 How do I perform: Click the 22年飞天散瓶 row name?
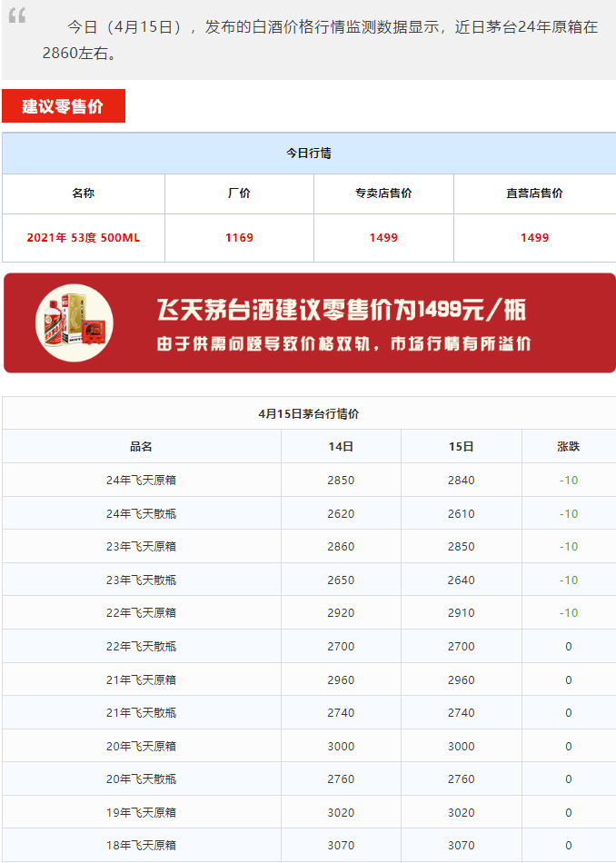(x=141, y=646)
